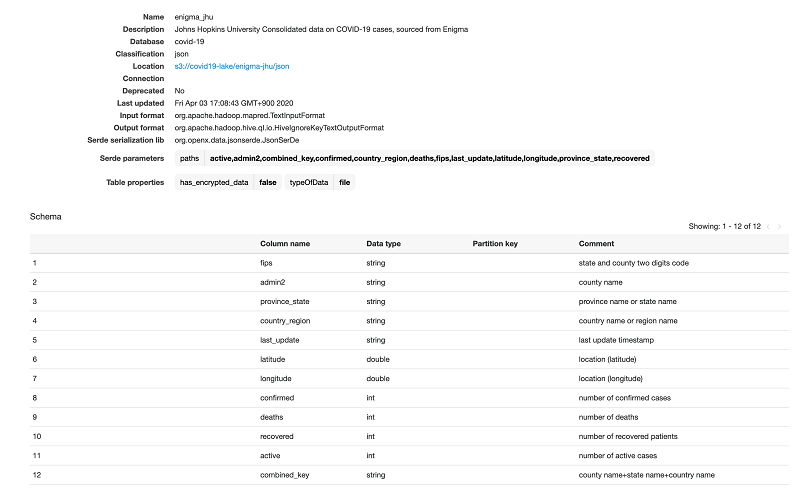This screenshot has height=493, width=800.
Task: Select the deaths column name cell
Action: (271, 417)
